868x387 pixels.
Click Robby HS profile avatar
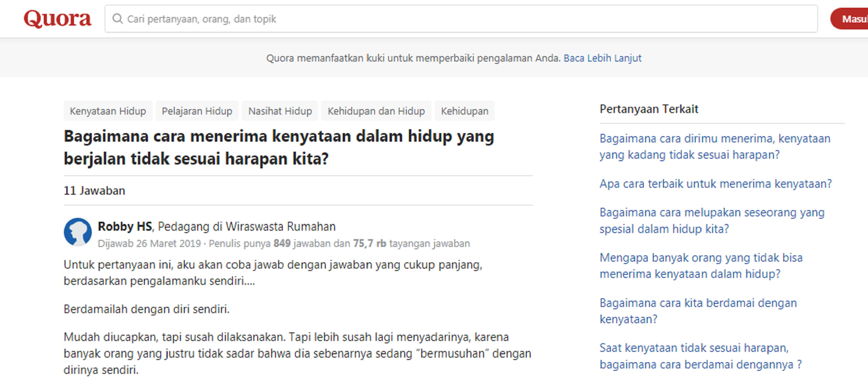(78, 232)
